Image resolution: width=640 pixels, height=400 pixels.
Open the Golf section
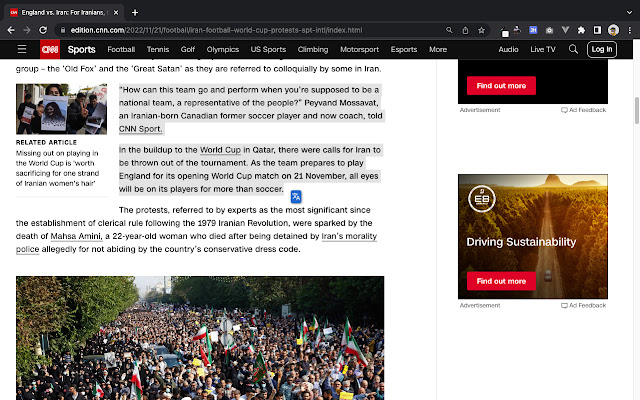(187, 49)
